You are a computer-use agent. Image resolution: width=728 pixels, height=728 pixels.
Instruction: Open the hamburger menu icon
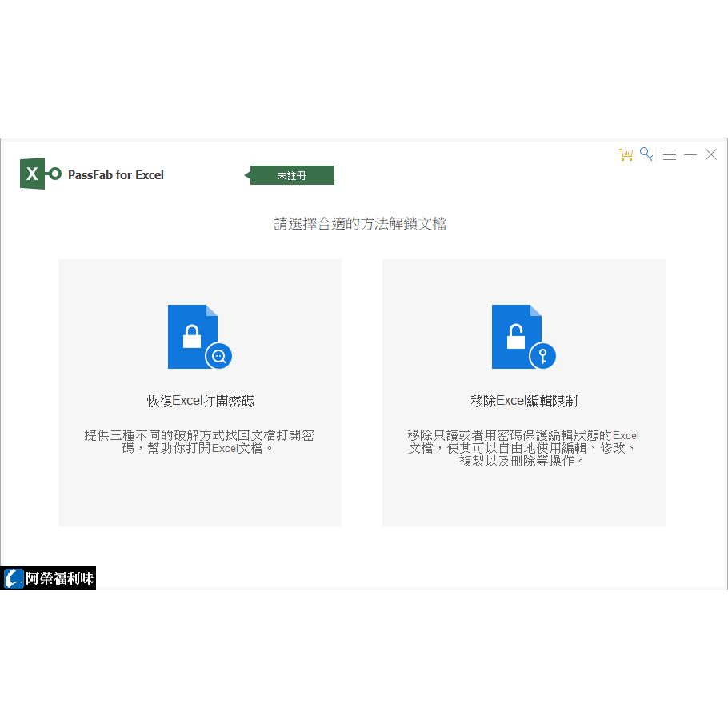[669, 154]
